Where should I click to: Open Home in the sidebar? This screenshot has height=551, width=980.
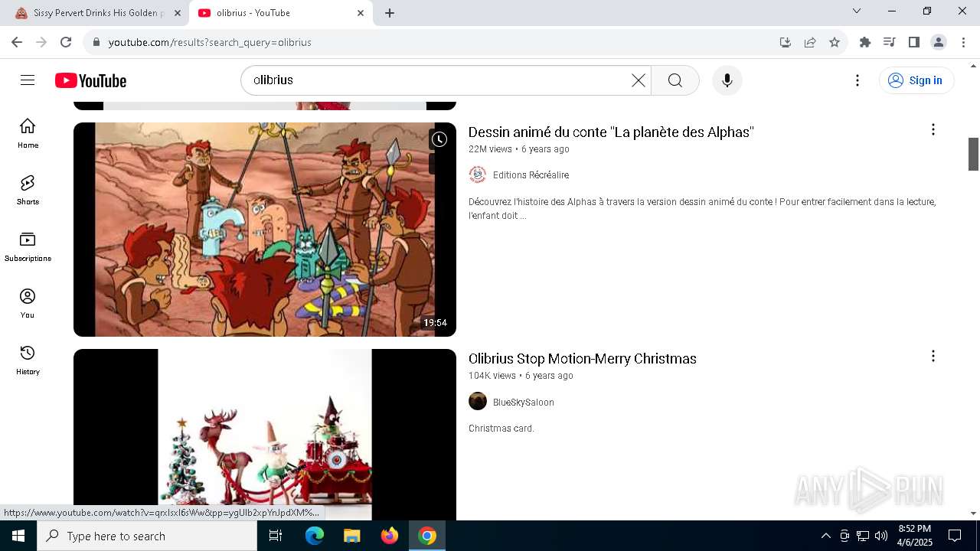[28, 133]
